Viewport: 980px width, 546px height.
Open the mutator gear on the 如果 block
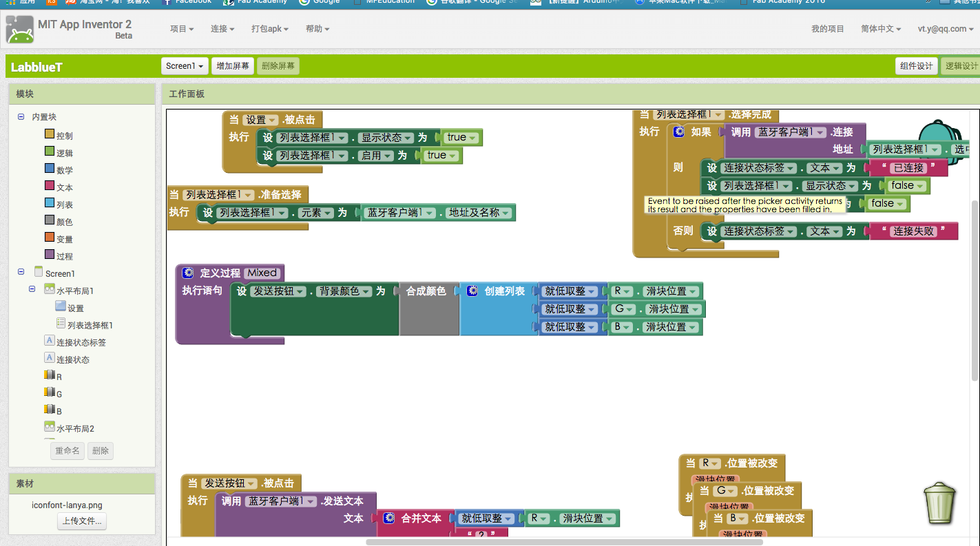pos(678,132)
